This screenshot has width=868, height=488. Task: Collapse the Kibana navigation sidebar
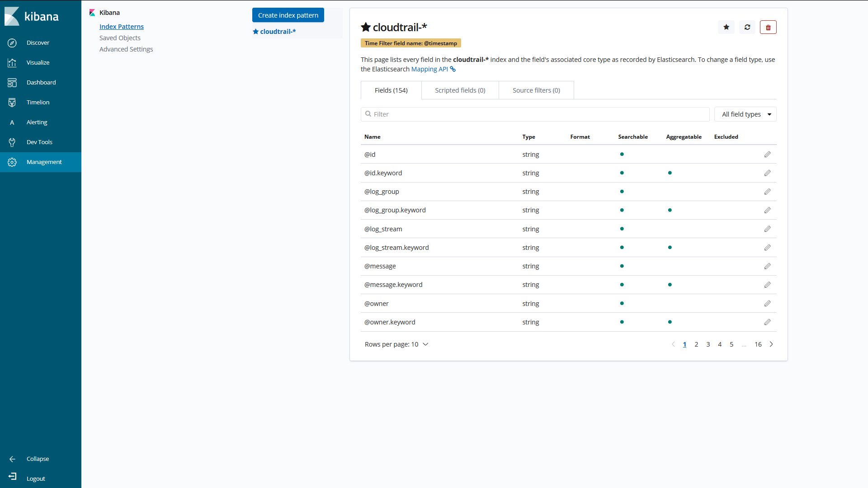click(38, 459)
